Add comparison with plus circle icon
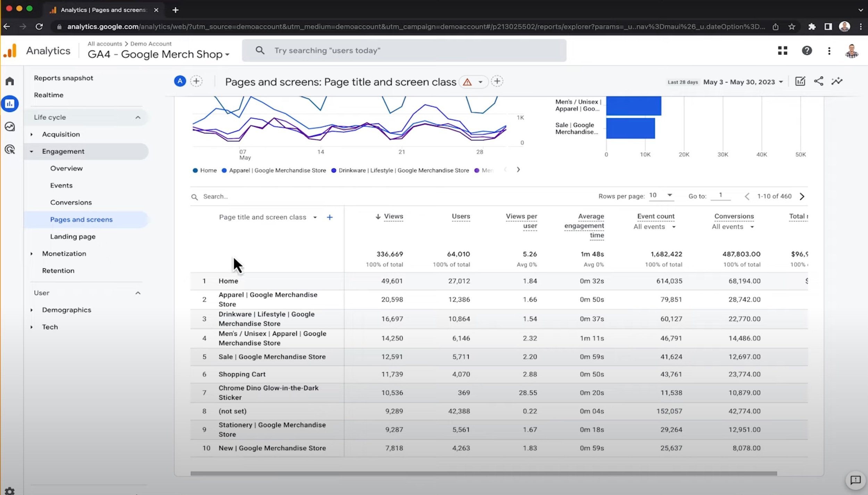The image size is (868, 495). pyautogui.click(x=197, y=81)
